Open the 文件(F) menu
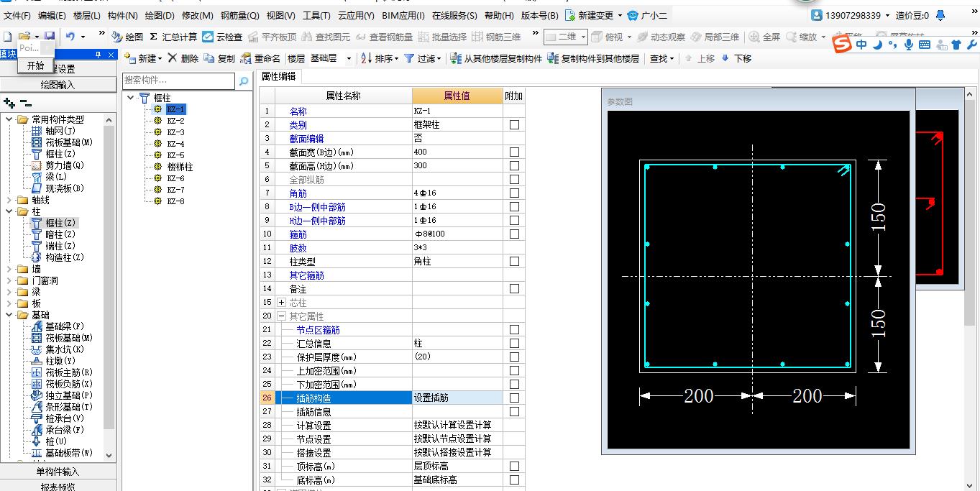This screenshot has width=980, height=491. click(17, 15)
